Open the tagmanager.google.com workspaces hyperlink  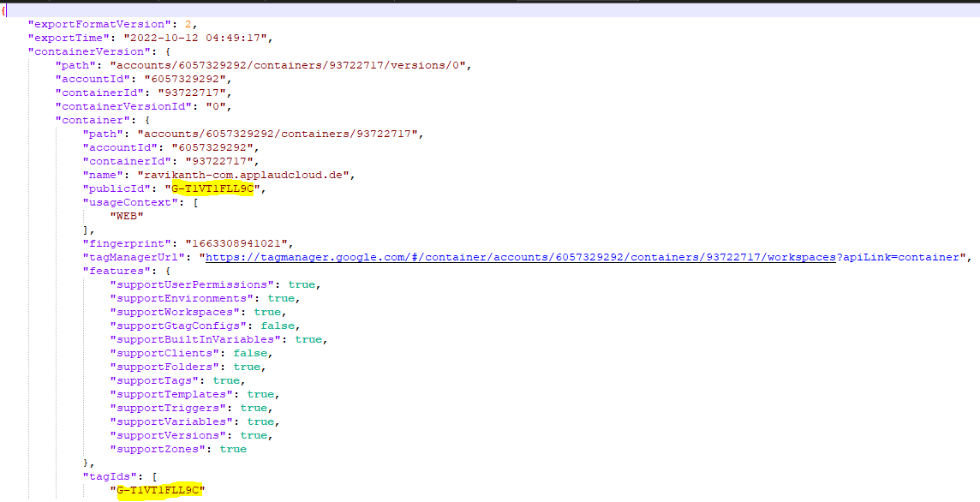521,257
